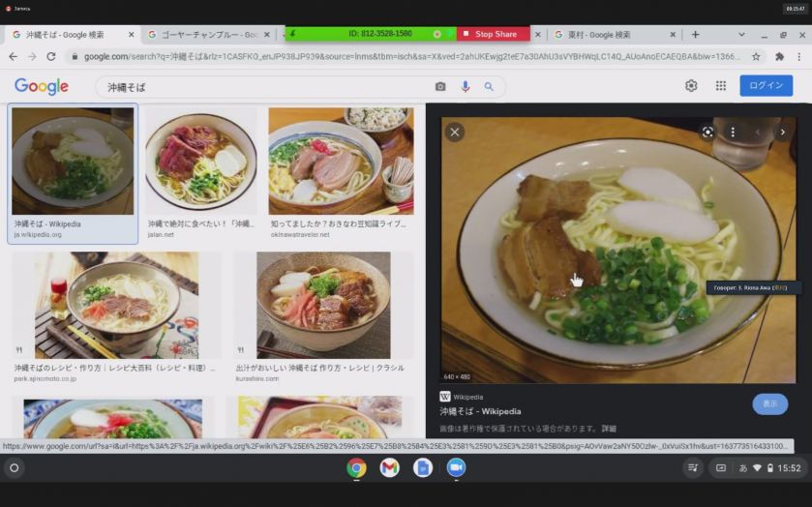This screenshot has width=812, height=507.
Task: Open Zoom app from the shelf
Action: coord(456,468)
